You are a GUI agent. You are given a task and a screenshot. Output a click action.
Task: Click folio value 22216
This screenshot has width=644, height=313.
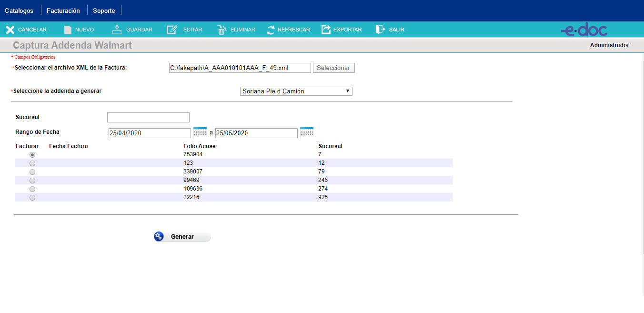[191, 197]
